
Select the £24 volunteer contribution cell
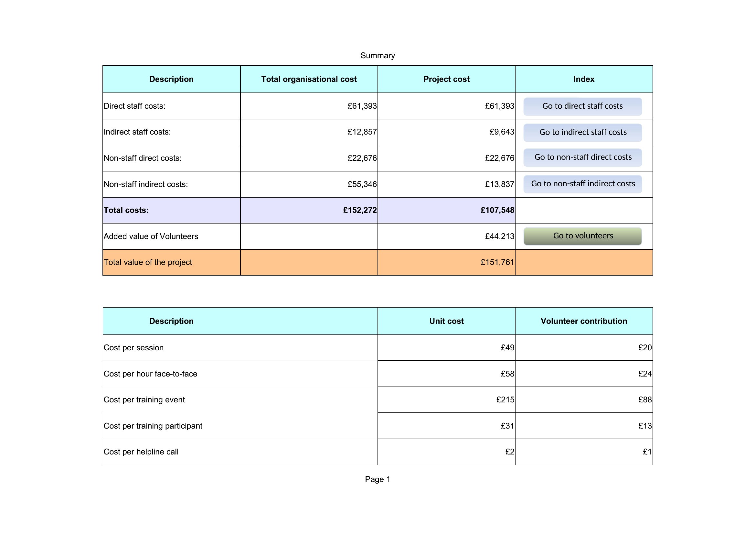(x=584, y=374)
